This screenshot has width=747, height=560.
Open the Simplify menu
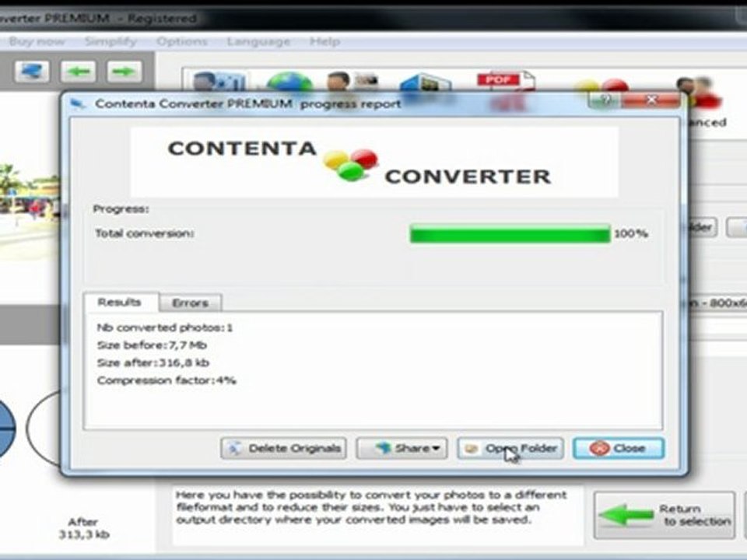[x=110, y=41]
